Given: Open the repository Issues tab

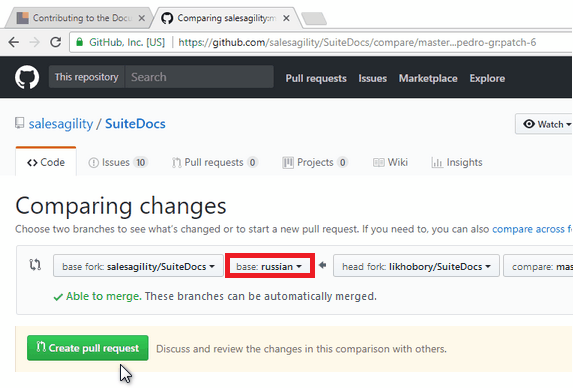Looking at the screenshot, I should (118, 162).
